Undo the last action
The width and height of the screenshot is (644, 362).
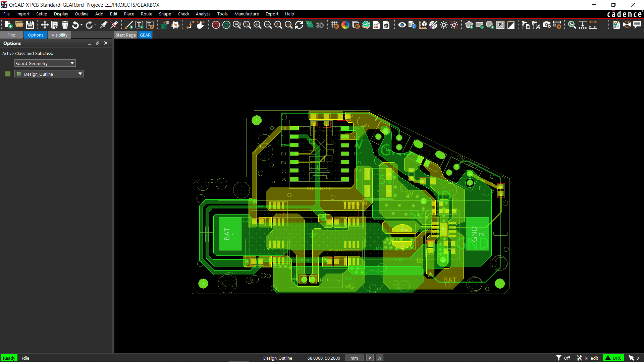point(75,25)
